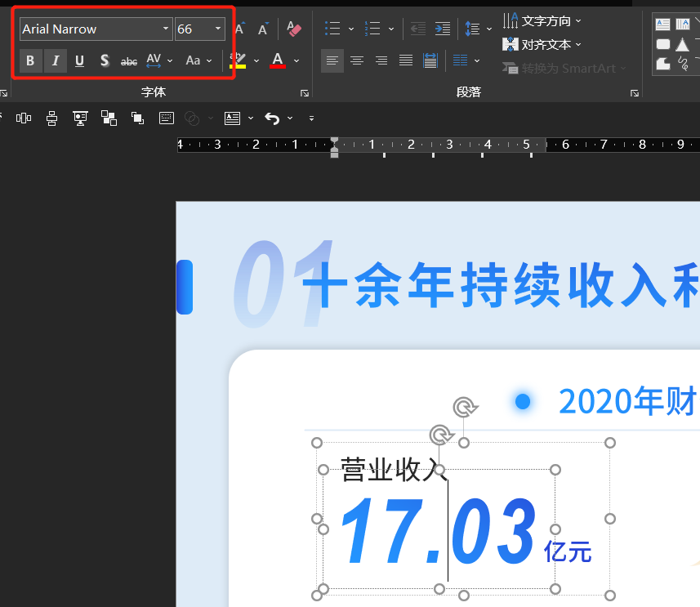Click Increase Indent (list level) icon
Image resolution: width=700 pixels, height=607 pixels.
(443, 29)
